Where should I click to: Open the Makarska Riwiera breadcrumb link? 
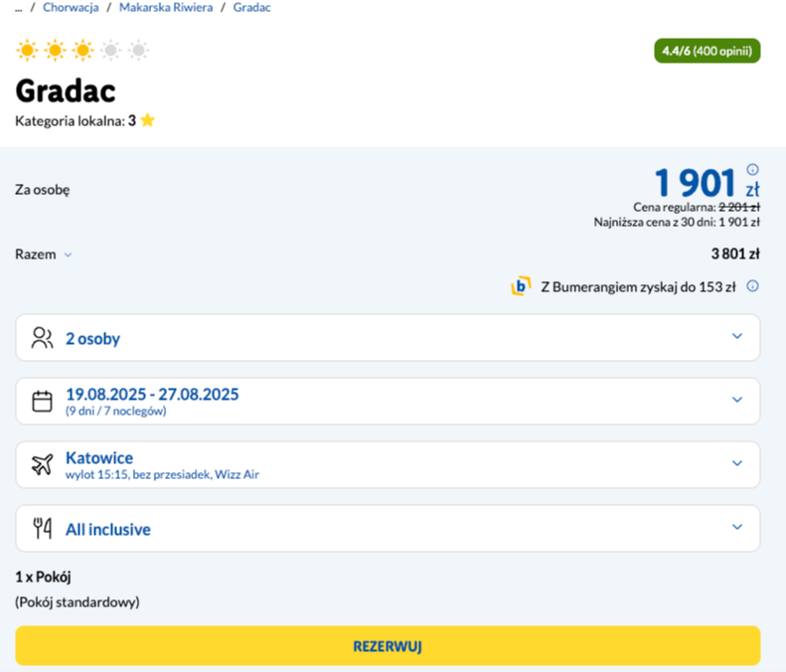coord(166,8)
